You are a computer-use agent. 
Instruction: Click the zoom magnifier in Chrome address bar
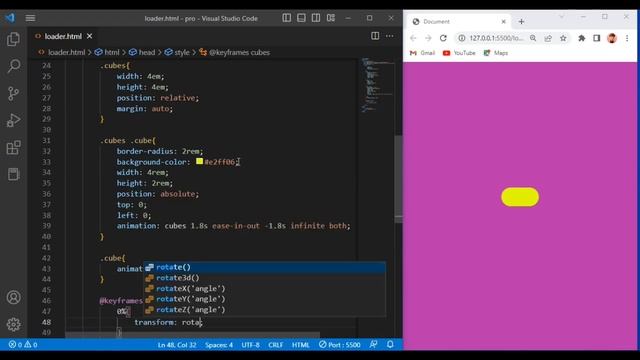click(533, 38)
